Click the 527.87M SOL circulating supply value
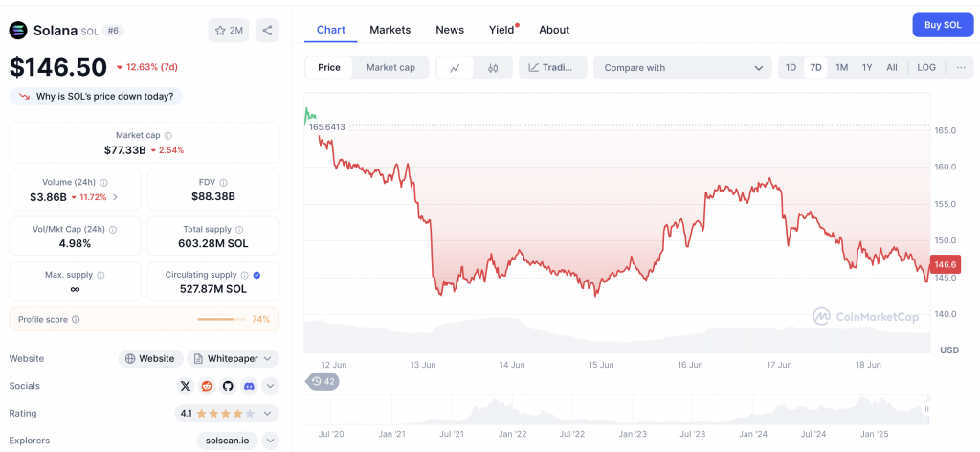 point(213,289)
